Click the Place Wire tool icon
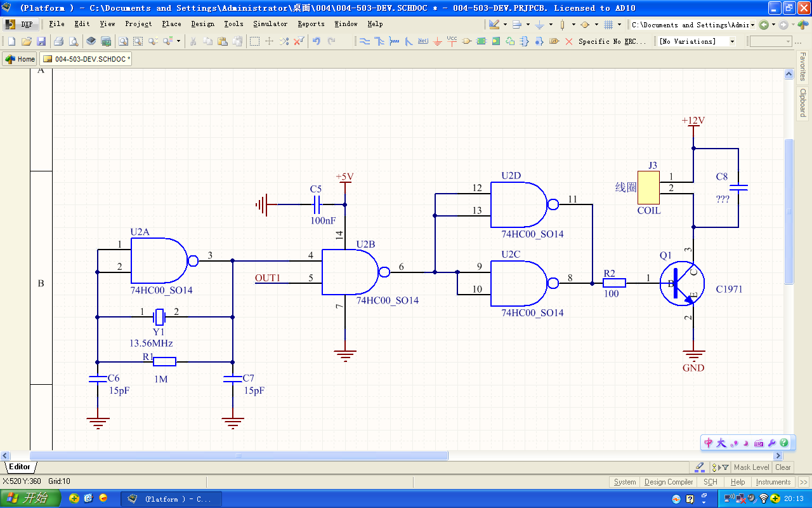This screenshot has height=508, width=812. click(365, 41)
